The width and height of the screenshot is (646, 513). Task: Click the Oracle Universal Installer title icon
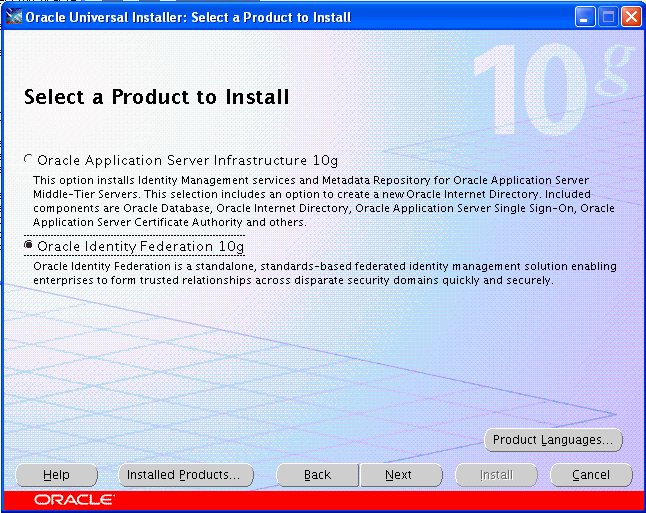click(x=13, y=17)
